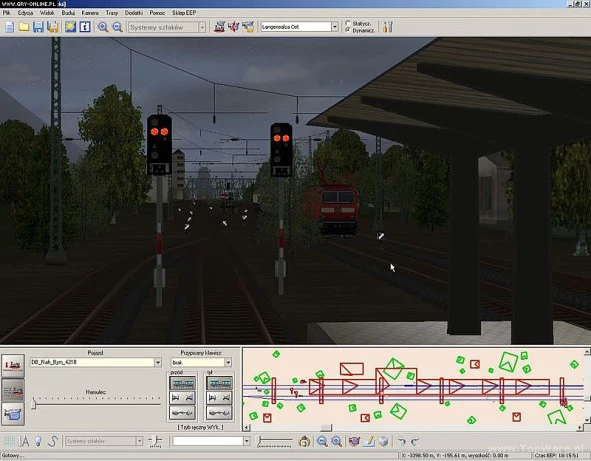Image resolution: width=591 pixels, height=461 pixels.
Task: Toggle front uncouple button under przód
Action: point(182,412)
